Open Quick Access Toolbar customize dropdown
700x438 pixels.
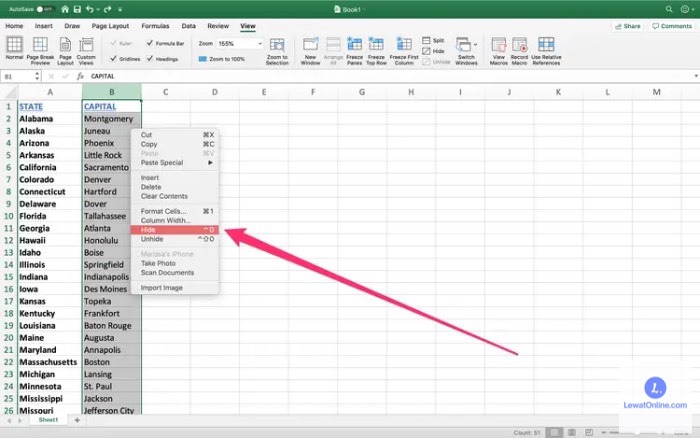[120, 9]
